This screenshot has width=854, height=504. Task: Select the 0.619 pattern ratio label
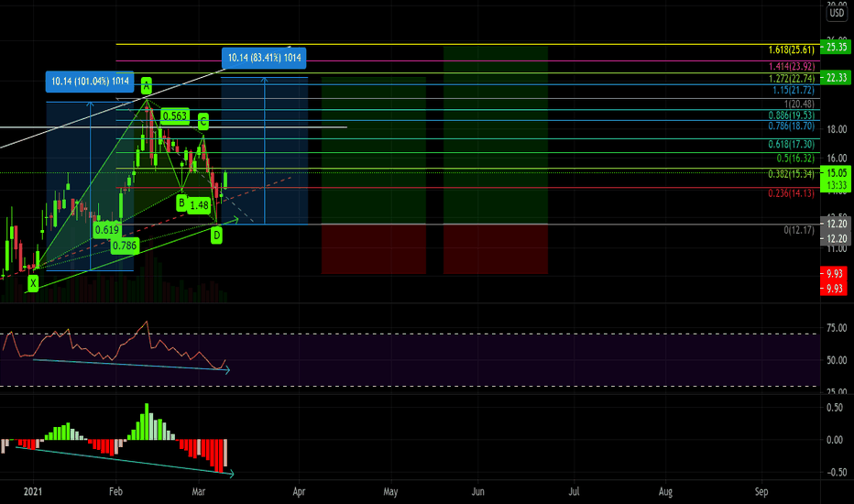click(106, 230)
